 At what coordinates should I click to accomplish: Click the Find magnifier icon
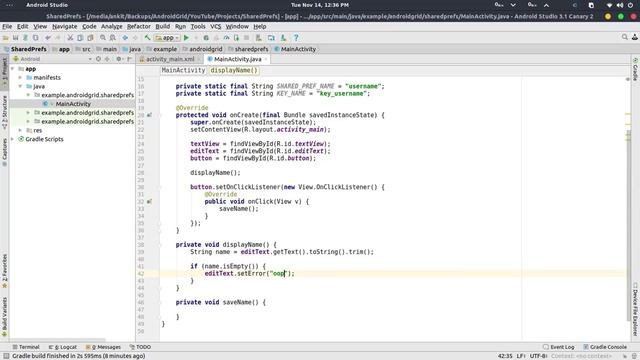coord(103,38)
